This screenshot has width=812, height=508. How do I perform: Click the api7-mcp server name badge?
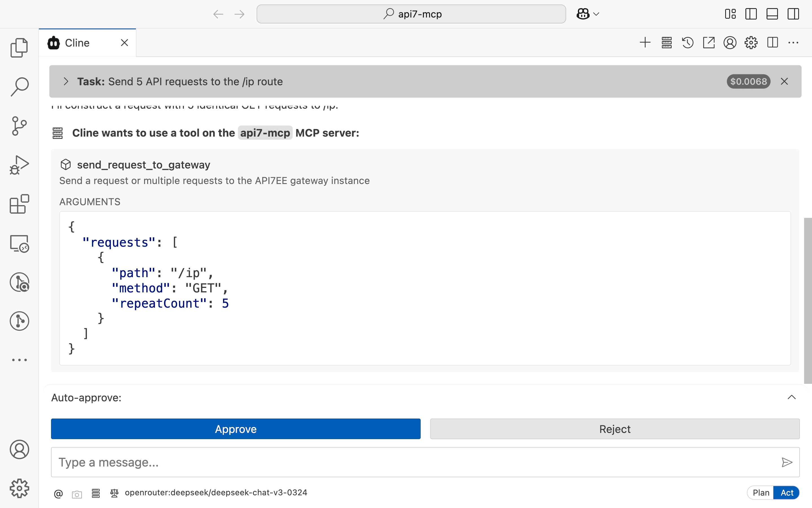pyautogui.click(x=265, y=133)
